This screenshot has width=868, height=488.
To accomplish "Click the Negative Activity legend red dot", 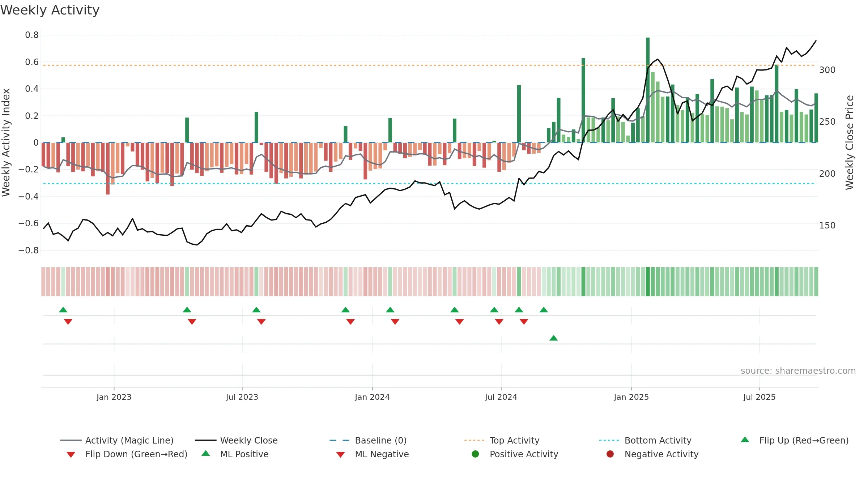I will point(610,454).
